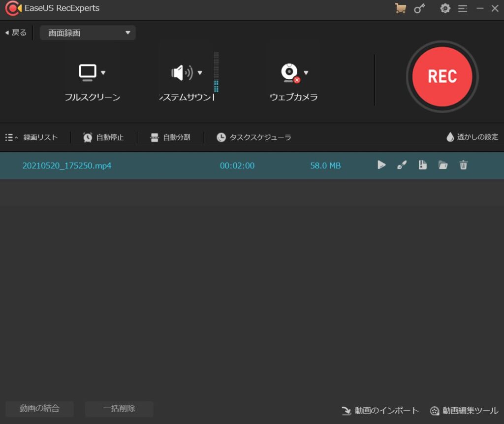Minimize the RecExperts window
The height and width of the screenshot is (424, 504).
point(480,8)
